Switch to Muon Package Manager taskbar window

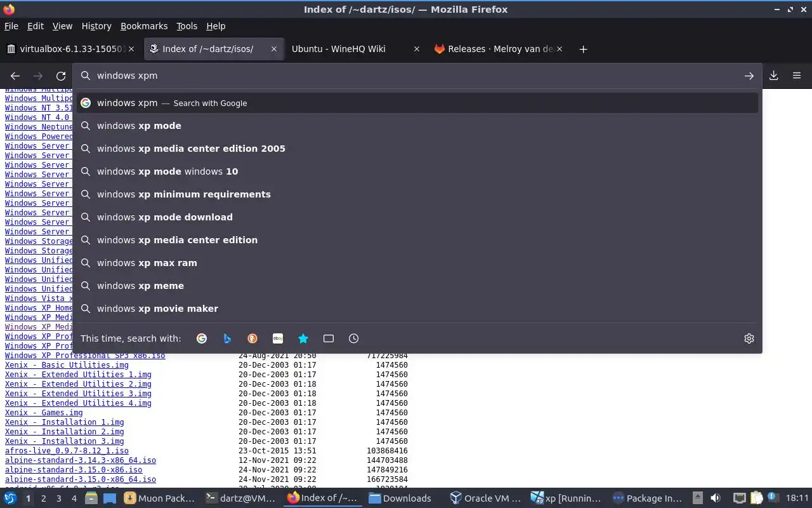[160, 498]
